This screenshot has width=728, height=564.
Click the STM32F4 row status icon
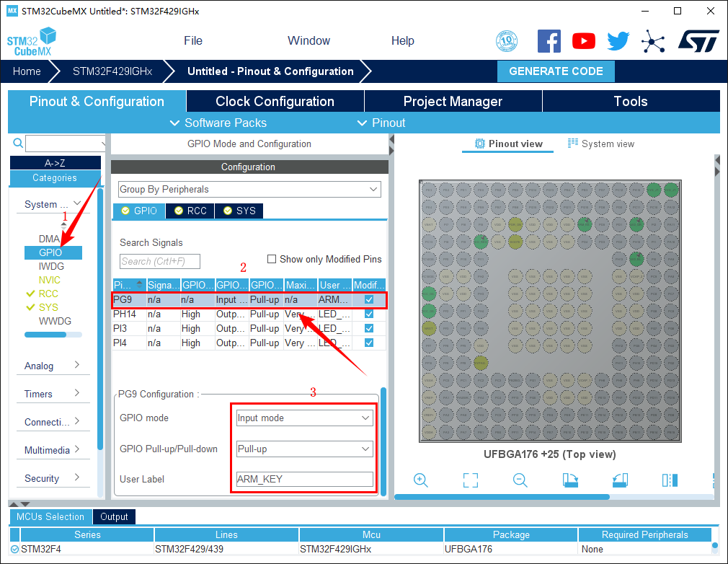[x=14, y=549]
